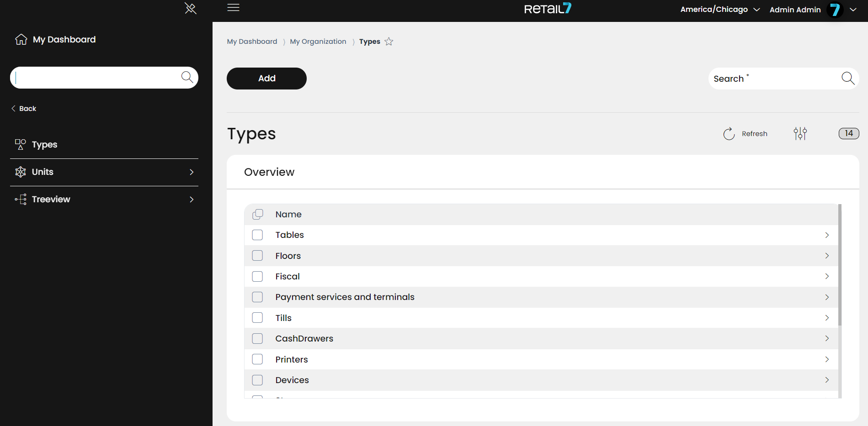Open the Printers type row
The width and height of the screenshot is (868, 426).
tap(542, 359)
